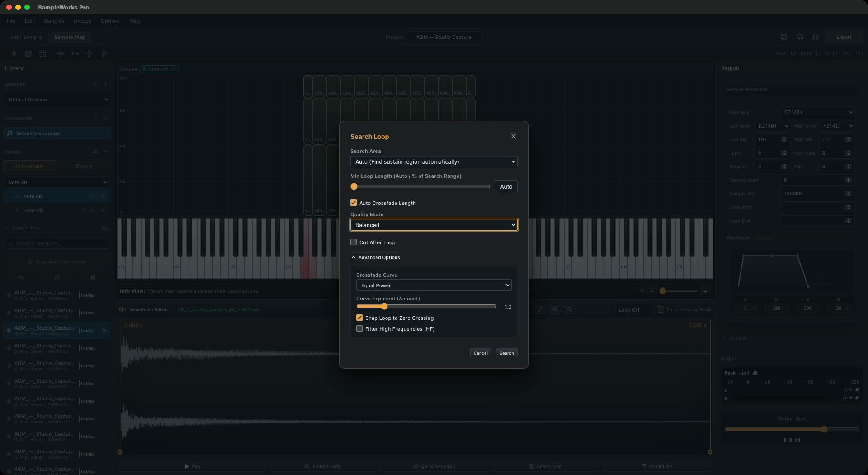868x475 pixels.
Task: Select the Default Instrument item
Action: tap(57, 133)
